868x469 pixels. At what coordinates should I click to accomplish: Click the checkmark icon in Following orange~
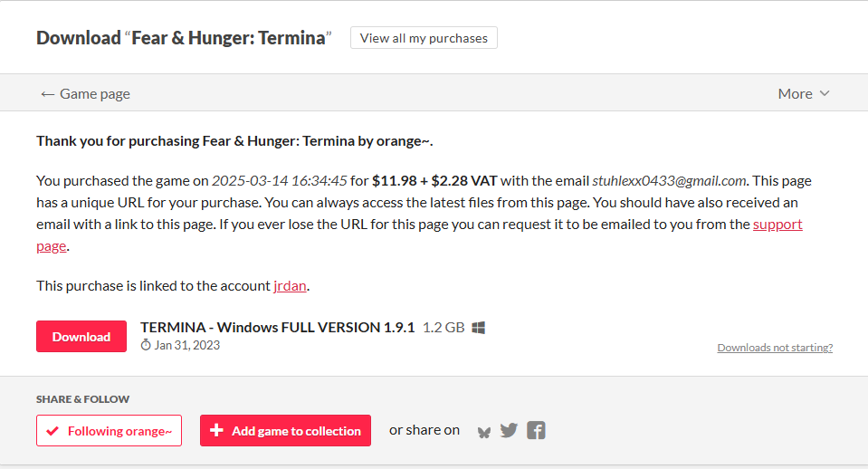tap(52, 431)
